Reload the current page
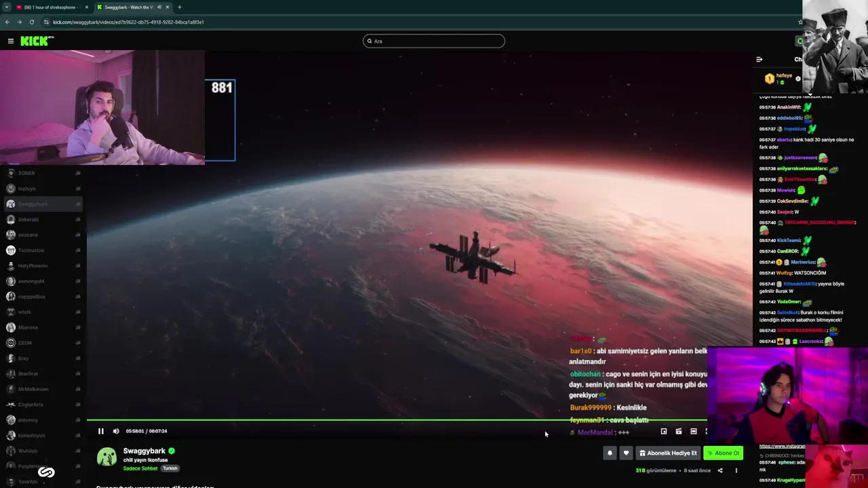This screenshot has height=488, width=868. tap(31, 22)
